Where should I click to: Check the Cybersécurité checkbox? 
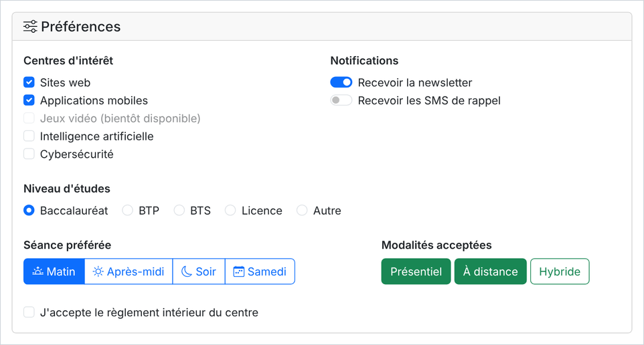(x=29, y=154)
